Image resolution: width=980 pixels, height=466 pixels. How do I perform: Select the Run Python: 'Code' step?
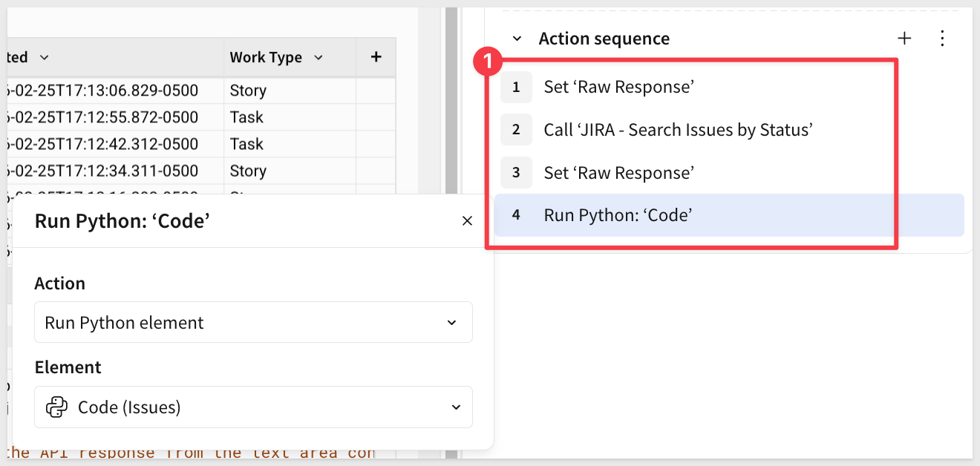618,215
